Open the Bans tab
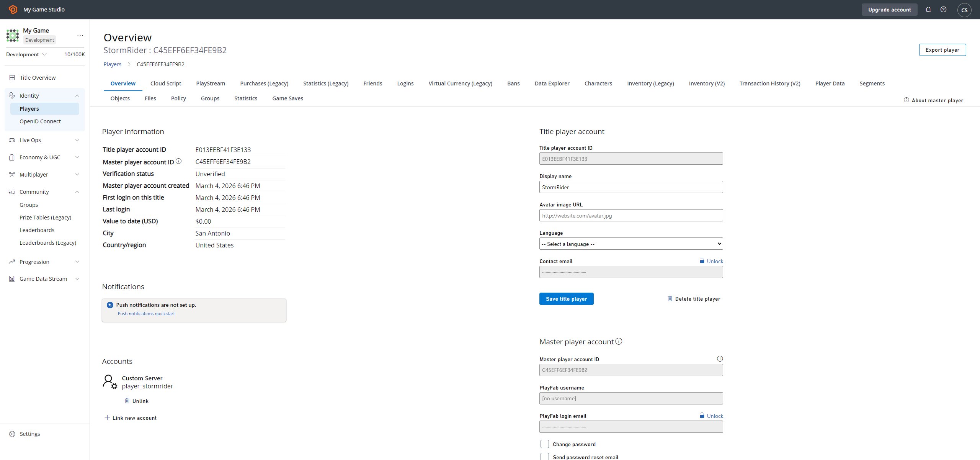980x460 pixels. [513, 83]
